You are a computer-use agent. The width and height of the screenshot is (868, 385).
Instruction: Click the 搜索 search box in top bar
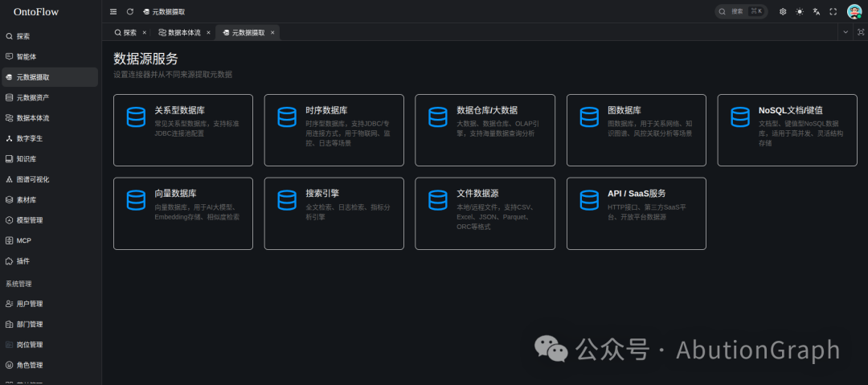[x=741, y=11]
